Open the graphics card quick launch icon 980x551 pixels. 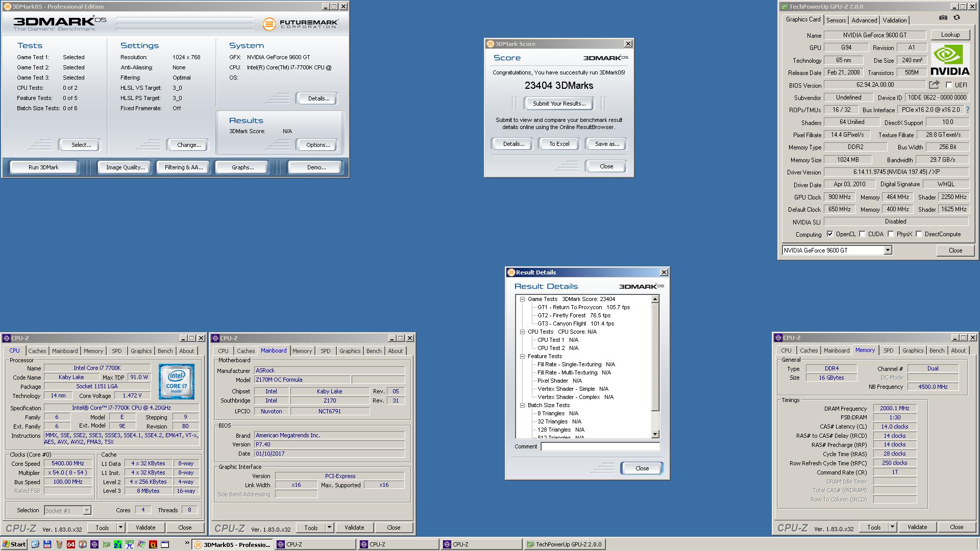(106, 544)
